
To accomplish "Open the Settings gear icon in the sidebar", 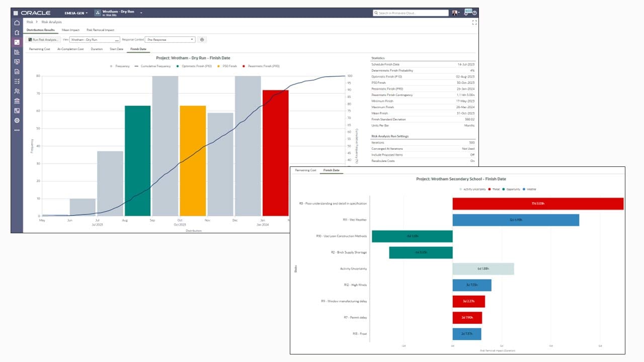I will [17, 120].
